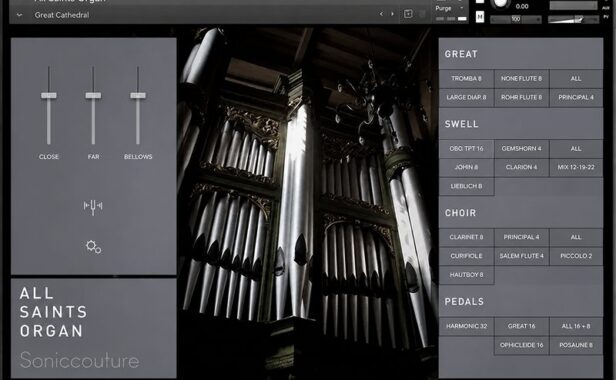Toggle Great NONE FLUTE 8 stop
This screenshot has height=380, width=616.
coord(521,79)
